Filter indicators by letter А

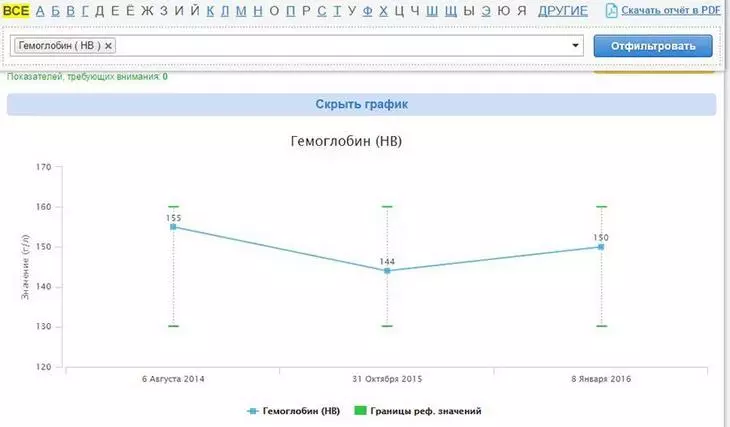[x=40, y=10]
